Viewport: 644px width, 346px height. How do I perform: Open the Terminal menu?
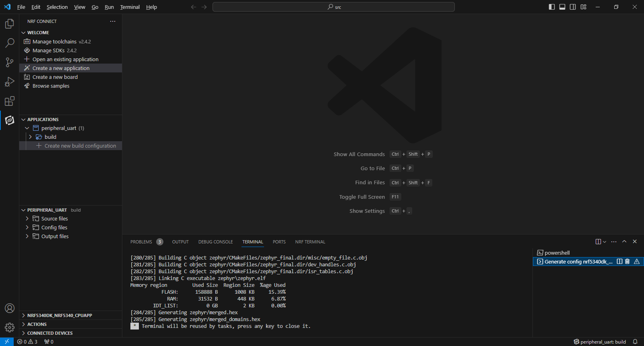click(130, 7)
